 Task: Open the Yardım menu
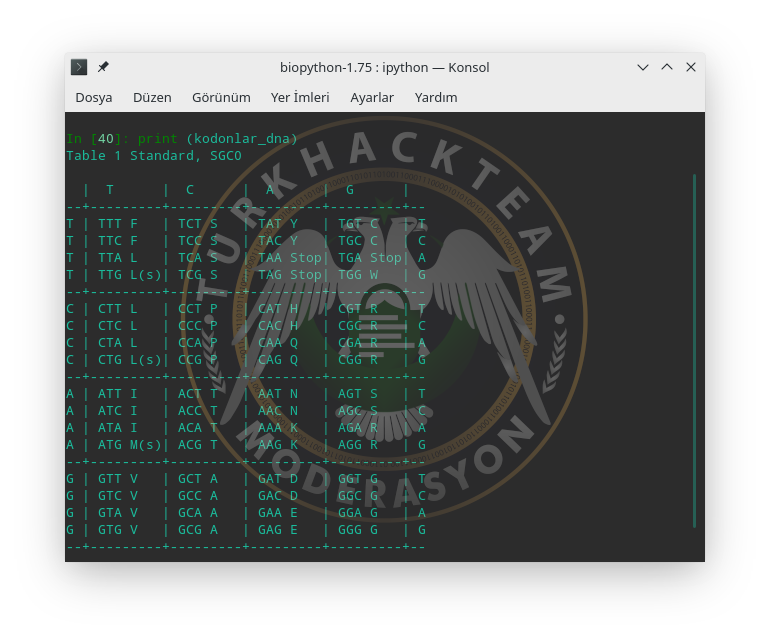pos(436,98)
